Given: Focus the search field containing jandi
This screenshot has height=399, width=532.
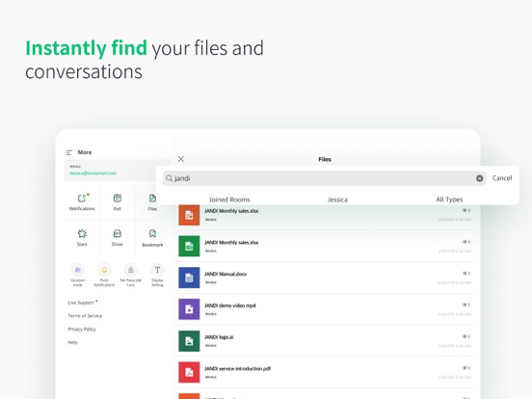Looking at the screenshot, I should [325, 178].
